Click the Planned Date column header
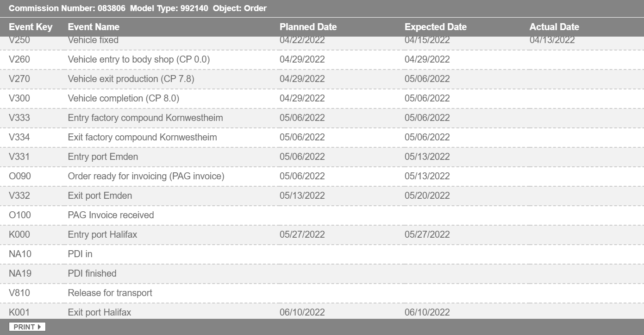Viewport: 644px width, 335px height. tap(308, 27)
